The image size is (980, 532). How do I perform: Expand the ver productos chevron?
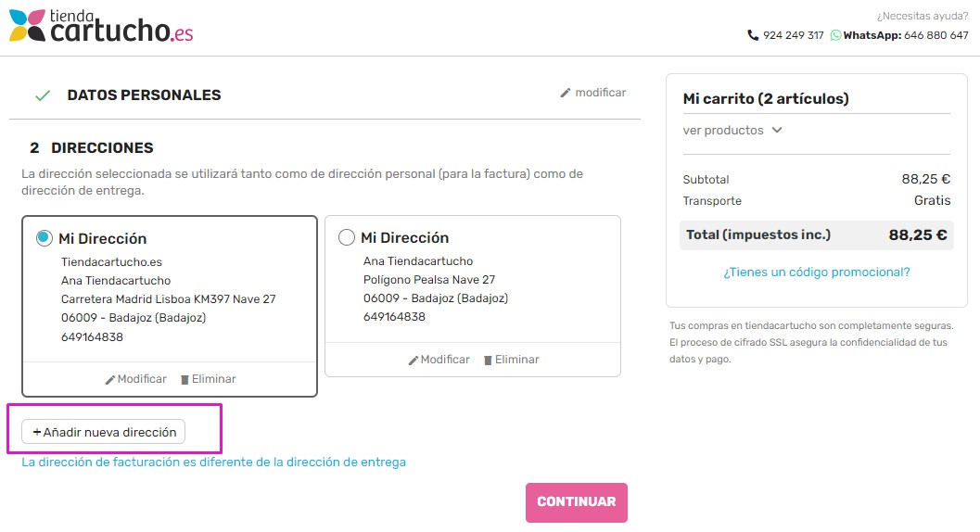coord(777,130)
